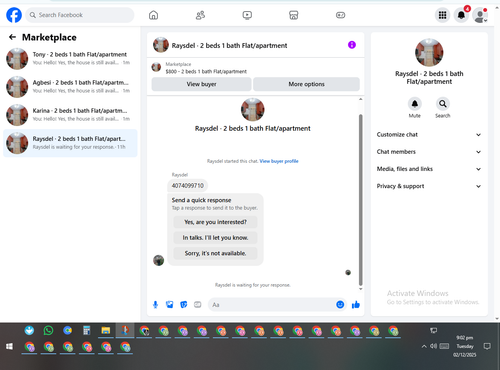Open File Explorer from the taskbar
This screenshot has height=370, width=500.
click(106, 330)
